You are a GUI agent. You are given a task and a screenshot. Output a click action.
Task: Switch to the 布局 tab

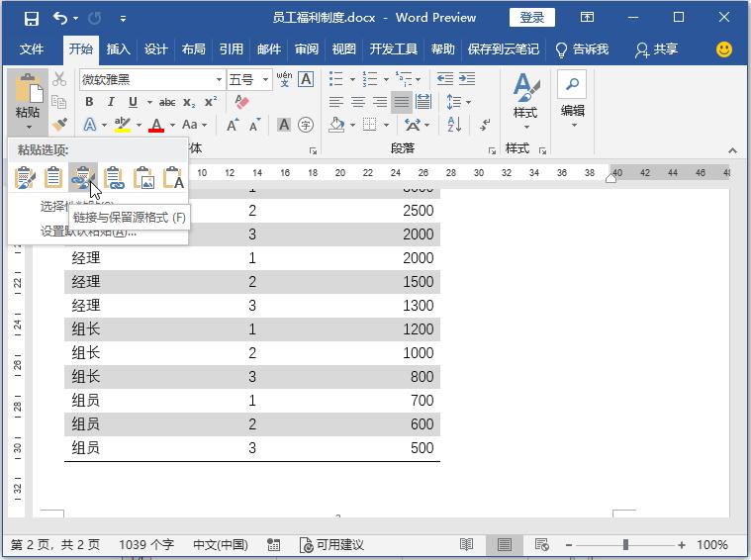click(194, 48)
